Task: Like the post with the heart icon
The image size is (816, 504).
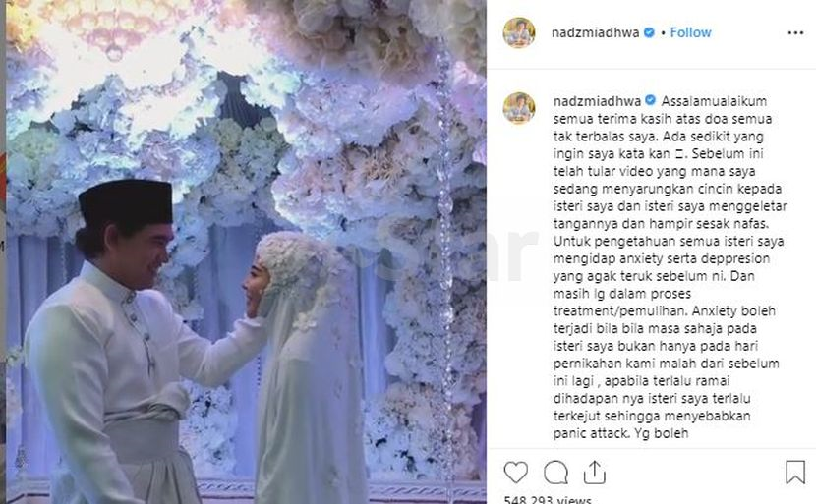Action: click(516, 473)
